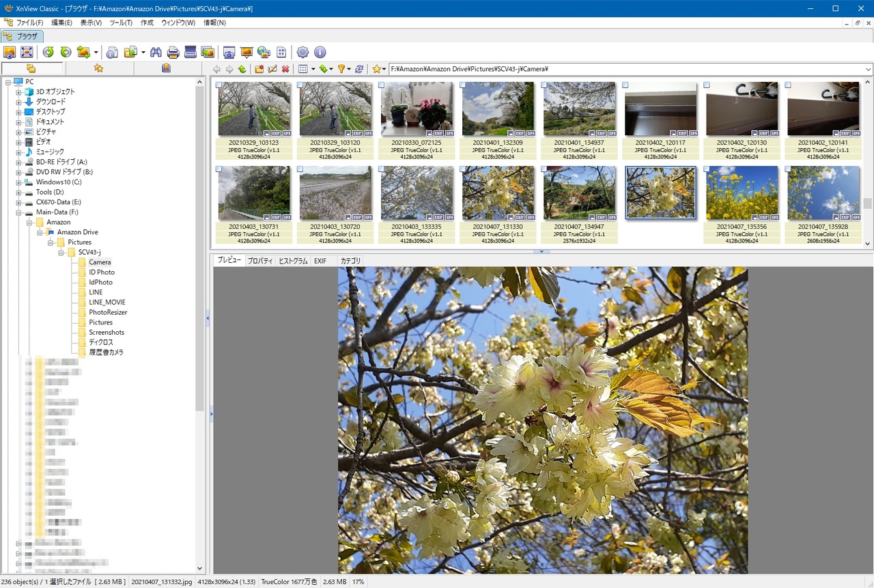Click the scanner acquire icon
This screenshot has width=874, height=588.
191,52
